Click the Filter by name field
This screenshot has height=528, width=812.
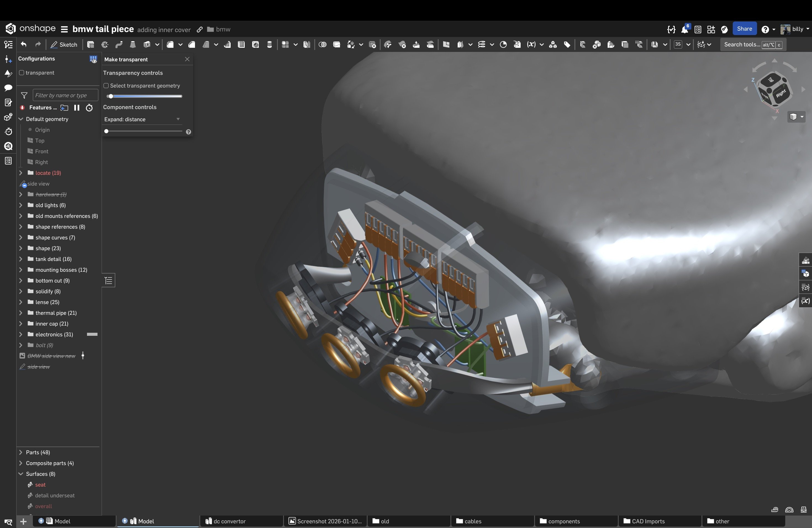tap(65, 96)
